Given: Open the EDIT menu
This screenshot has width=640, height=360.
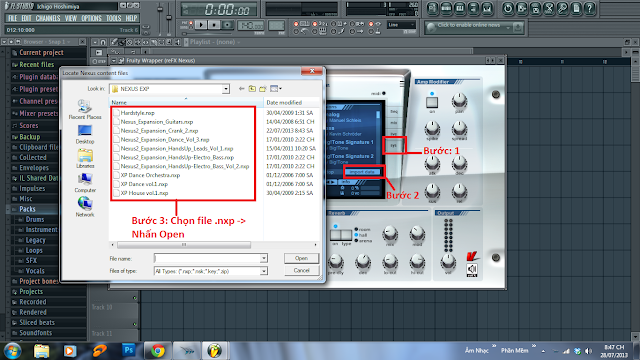Looking at the screenshot, I should click(x=26, y=18).
